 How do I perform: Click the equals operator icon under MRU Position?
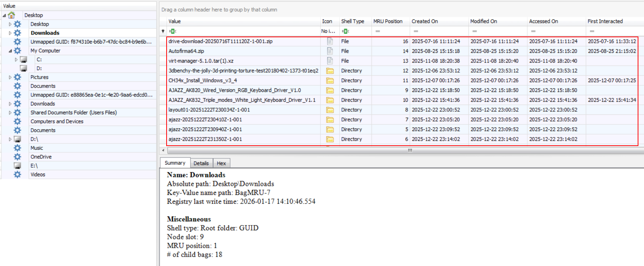(378, 31)
